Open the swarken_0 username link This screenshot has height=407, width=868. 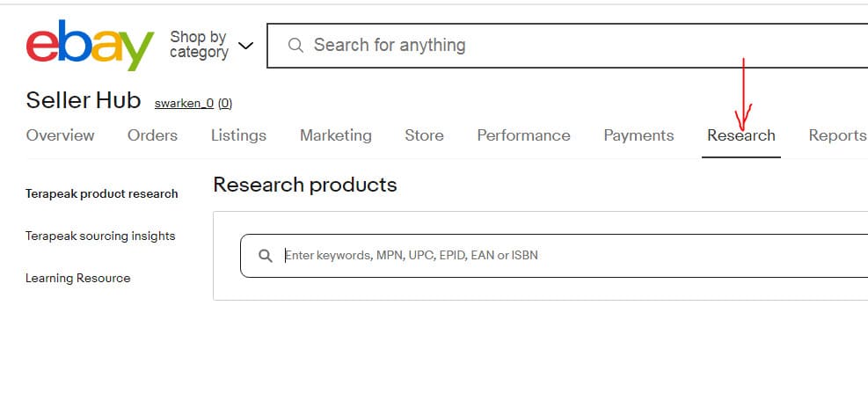click(185, 104)
